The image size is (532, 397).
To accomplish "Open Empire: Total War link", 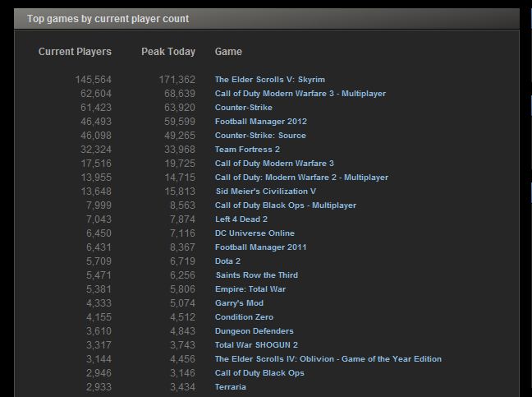I will [250, 289].
